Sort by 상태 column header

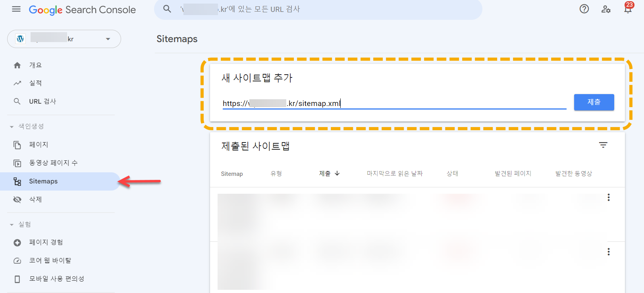(452, 173)
